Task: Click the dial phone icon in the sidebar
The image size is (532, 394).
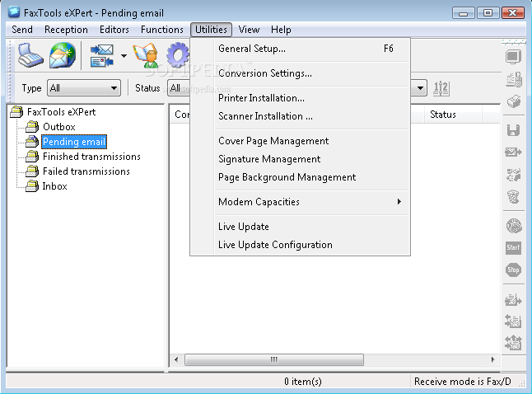Action: pos(514,226)
